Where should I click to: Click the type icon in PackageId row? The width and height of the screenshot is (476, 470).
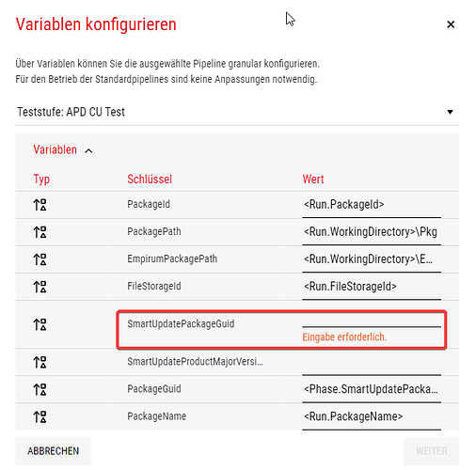coord(40,205)
